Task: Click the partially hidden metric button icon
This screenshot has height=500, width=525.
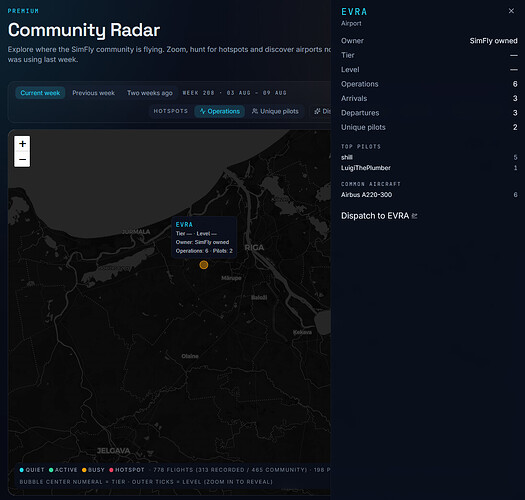Action: (x=317, y=111)
